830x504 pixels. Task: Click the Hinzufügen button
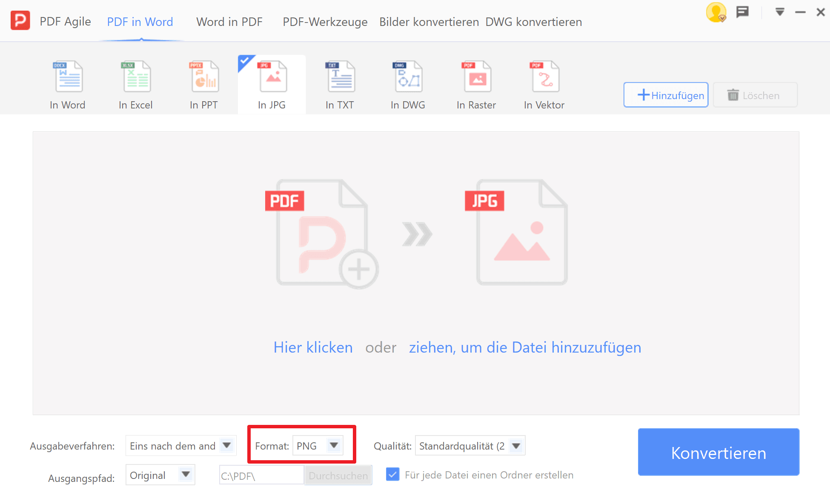[665, 95]
